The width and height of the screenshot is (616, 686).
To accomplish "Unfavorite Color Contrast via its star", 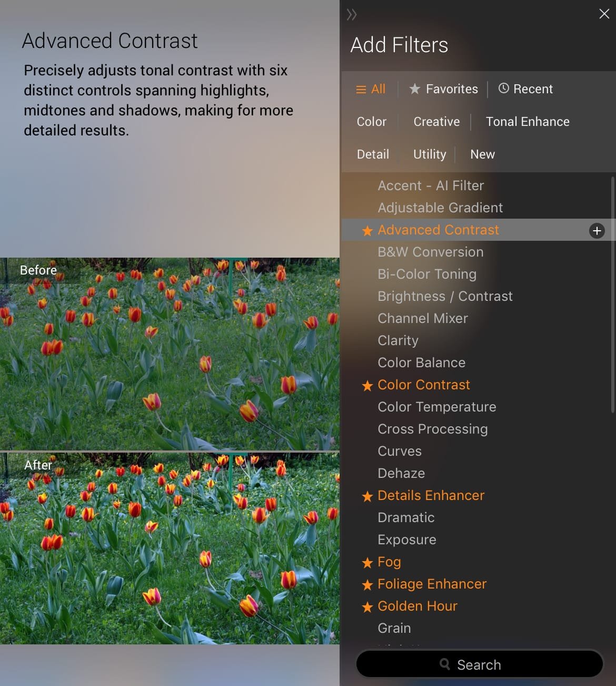I will (367, 386).
